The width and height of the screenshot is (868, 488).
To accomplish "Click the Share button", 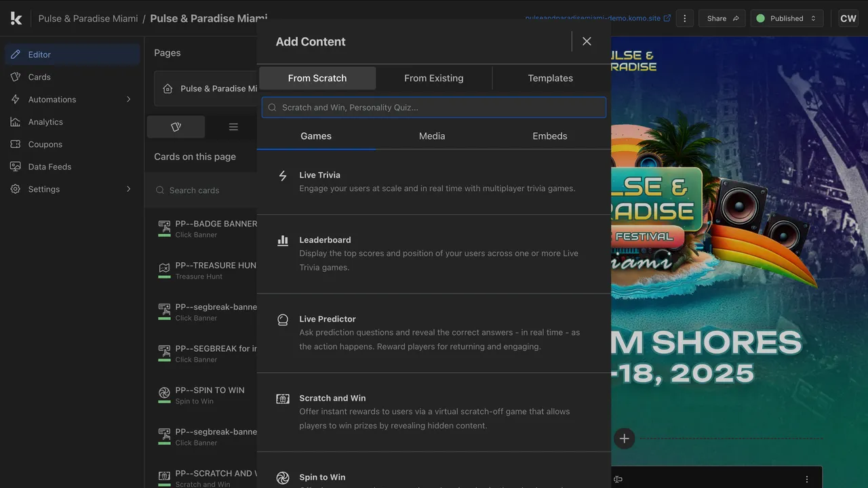I will tap(722, 18).
